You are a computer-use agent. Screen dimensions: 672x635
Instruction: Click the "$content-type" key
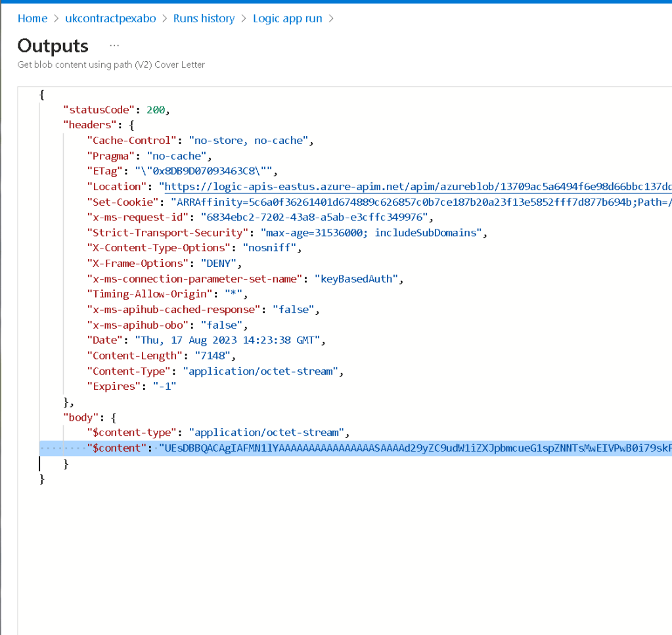(131, 432)
